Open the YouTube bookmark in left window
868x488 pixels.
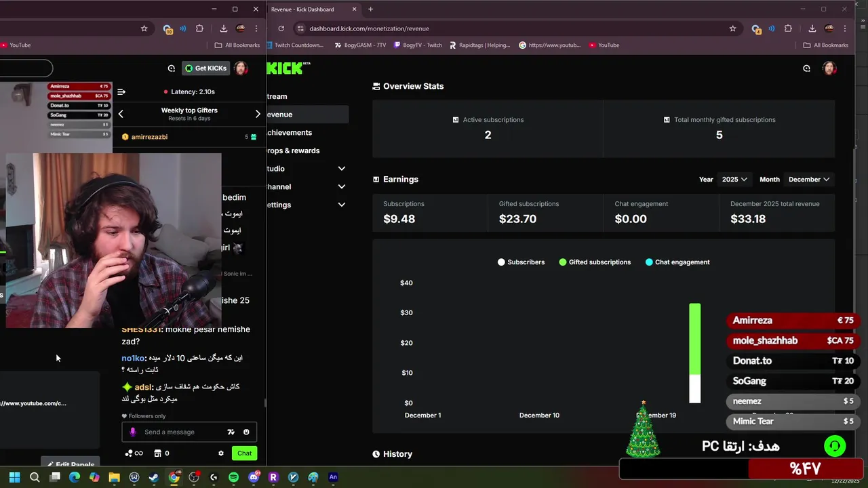click(16, 45)
